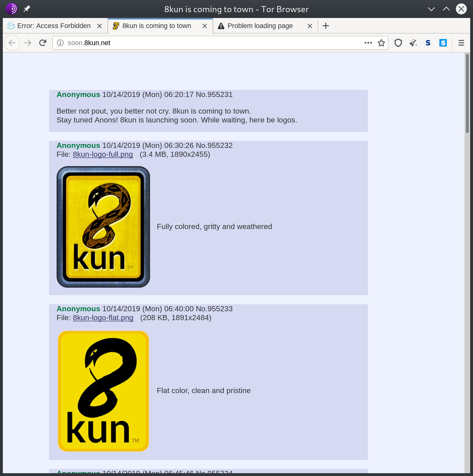Go back with the back arrow button
Viewport: 473px width, 476px height.
pyautogui.click(x=12, y=43)
